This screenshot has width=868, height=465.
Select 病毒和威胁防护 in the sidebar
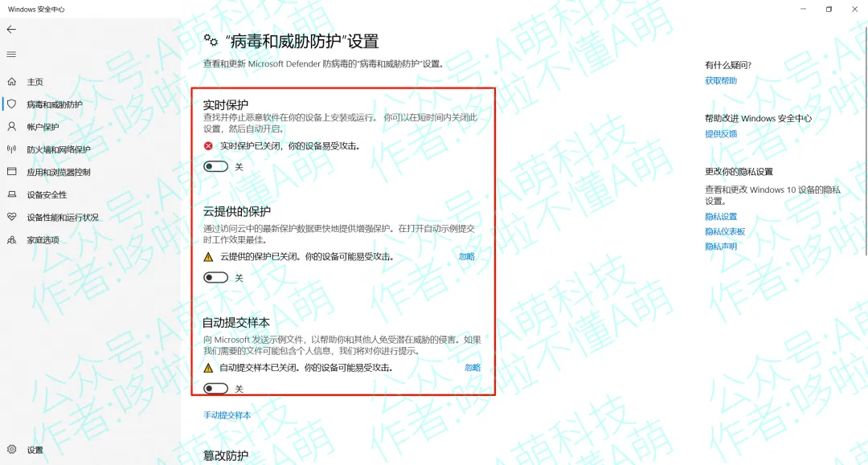55,104
